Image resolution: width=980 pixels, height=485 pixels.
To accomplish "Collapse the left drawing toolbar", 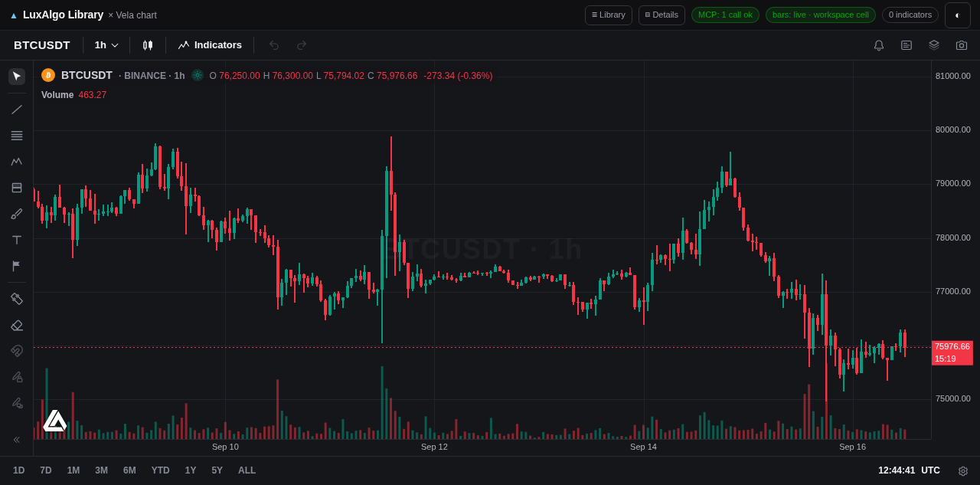I will (x=17, y=440).
